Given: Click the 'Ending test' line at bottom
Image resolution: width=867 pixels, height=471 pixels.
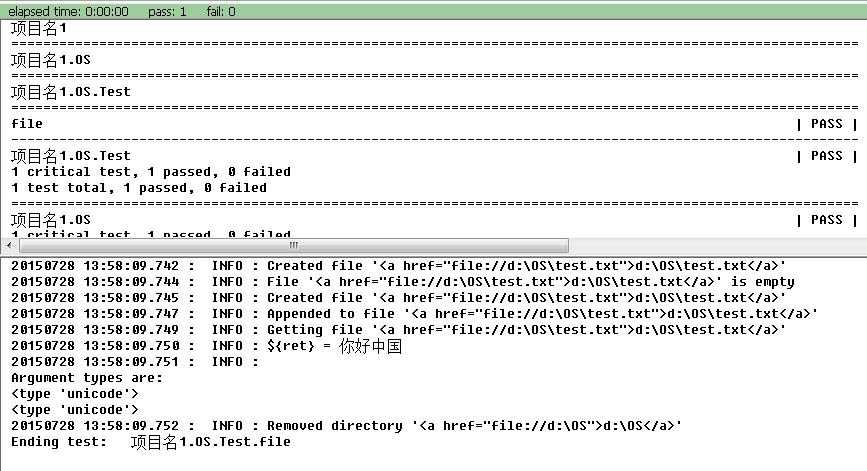Looking at the screenshot, I should pyautogui.click(x=151, y=442).
